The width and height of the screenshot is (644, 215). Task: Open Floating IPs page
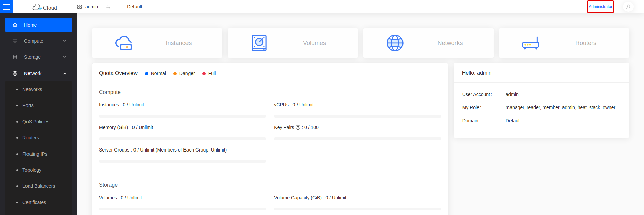click(35, 154)
